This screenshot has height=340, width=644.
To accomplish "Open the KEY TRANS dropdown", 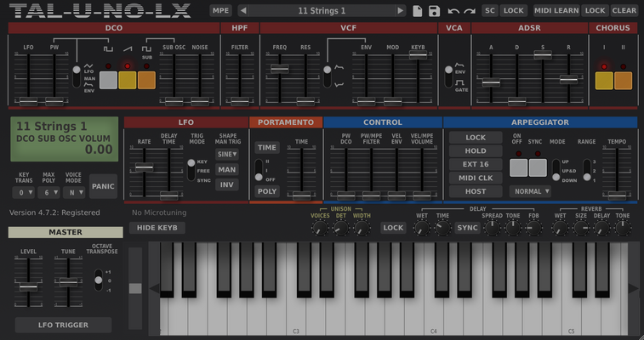I will 24,192.
